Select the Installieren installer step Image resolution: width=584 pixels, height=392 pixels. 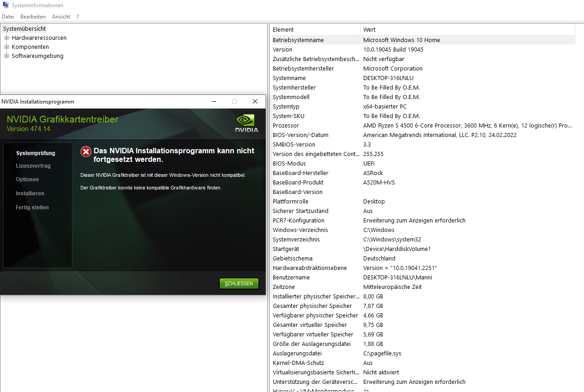(x=30, y=194)
